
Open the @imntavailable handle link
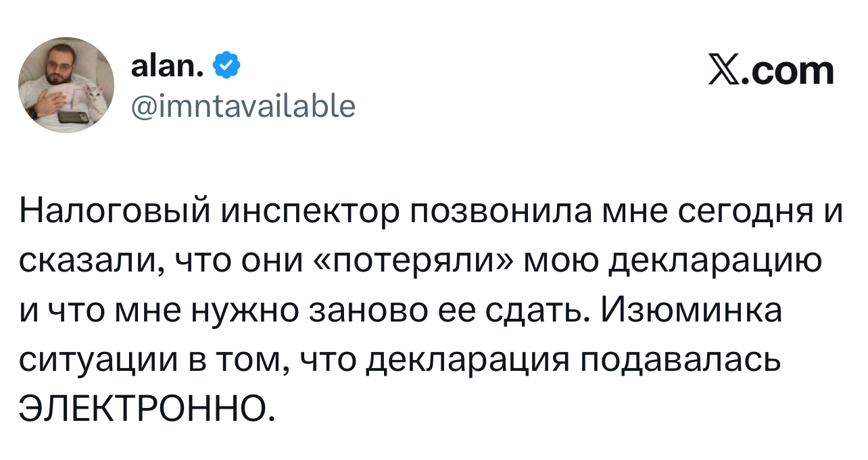pos(243,105)
